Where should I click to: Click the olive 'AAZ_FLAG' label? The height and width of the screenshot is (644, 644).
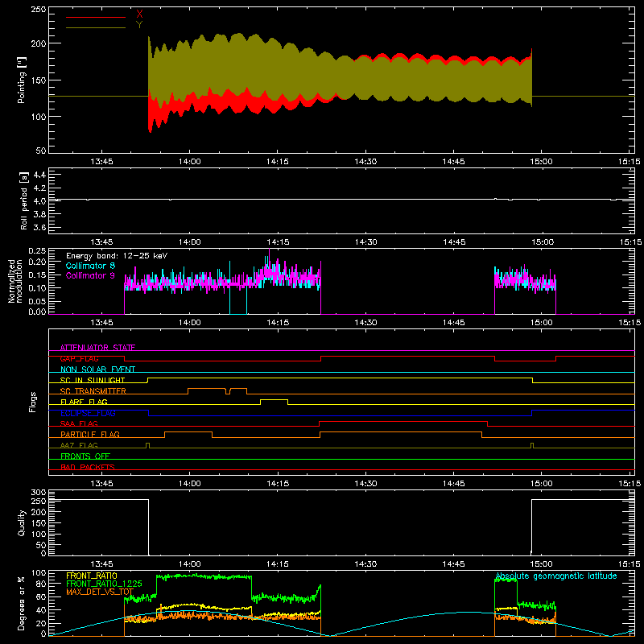pyautogui.click(x=79, y=445)
